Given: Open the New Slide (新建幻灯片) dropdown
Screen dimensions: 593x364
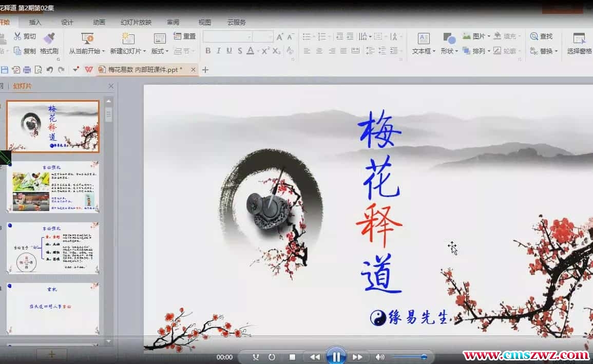Looking at the screenshot, I should pos(128,43).
